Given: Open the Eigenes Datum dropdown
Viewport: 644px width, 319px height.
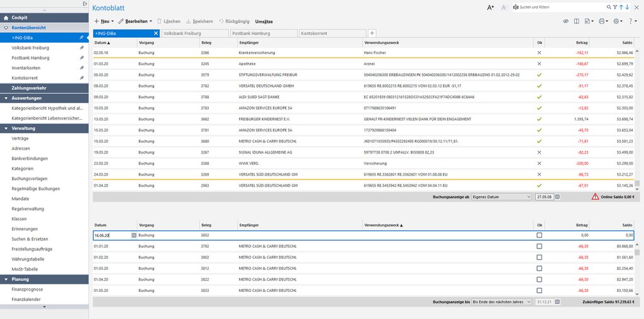Looking at the screenshot, I should click(501, 197).
